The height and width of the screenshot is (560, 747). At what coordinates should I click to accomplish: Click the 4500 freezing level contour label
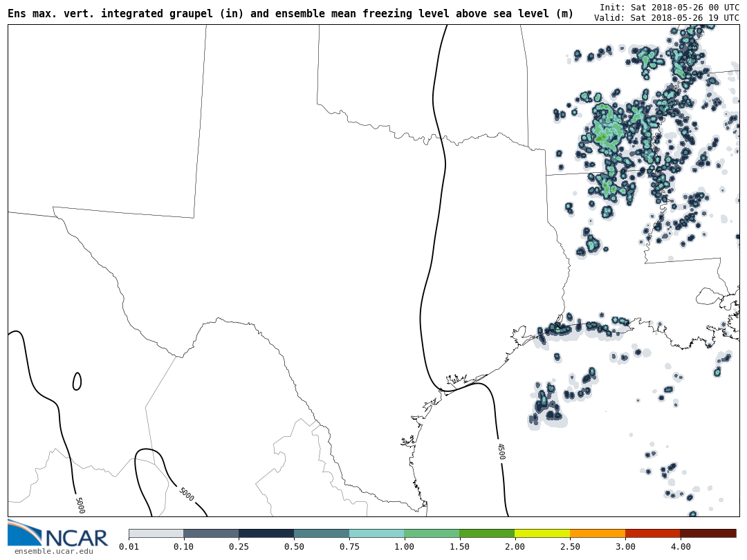pyautogui.click(x=501, y=451)
